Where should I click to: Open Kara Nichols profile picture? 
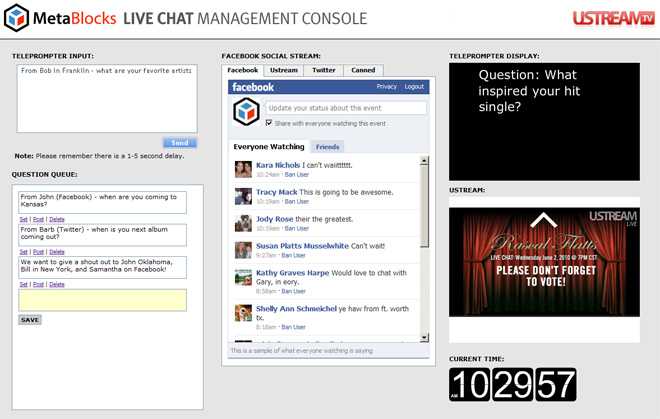243,169
